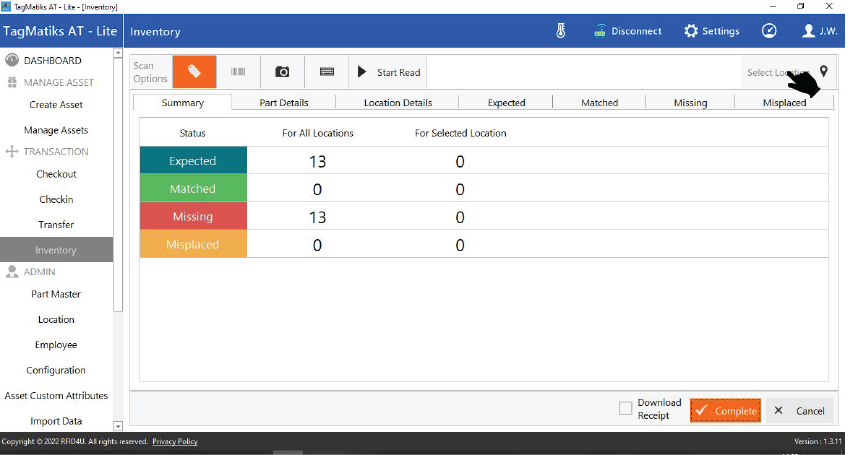Switch to the Missing tab
This screenshot has height=455, width=850.
690,102
